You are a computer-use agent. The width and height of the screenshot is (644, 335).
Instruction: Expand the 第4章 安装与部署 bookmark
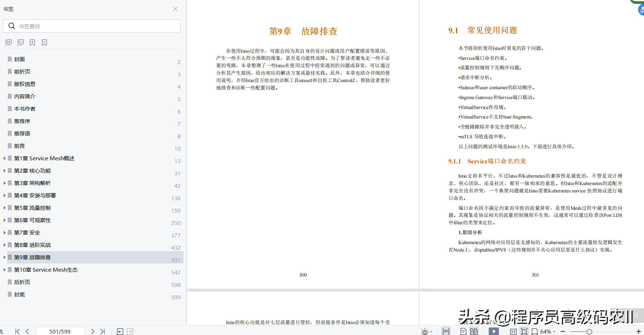tap(4, 195)
